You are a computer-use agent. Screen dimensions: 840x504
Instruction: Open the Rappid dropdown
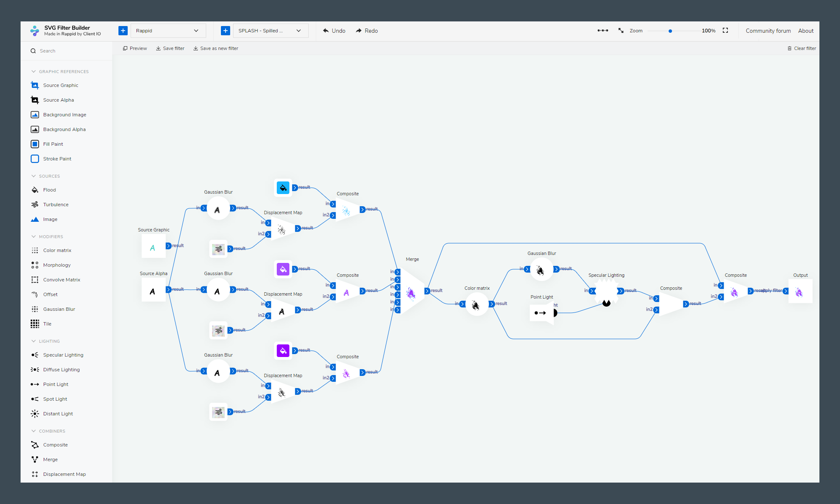click(x=168, y=31)
